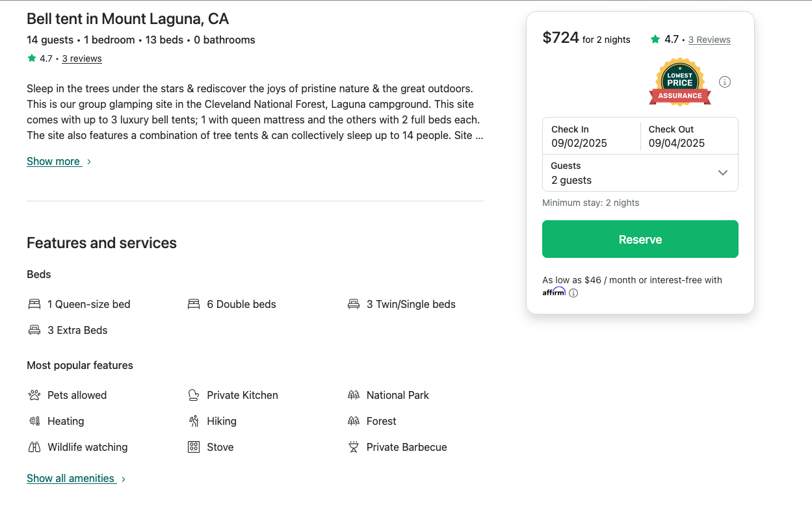Click the Hiking person icon
Screen dimensions: 812x508
pyautogui.click(x=194, y=421)
